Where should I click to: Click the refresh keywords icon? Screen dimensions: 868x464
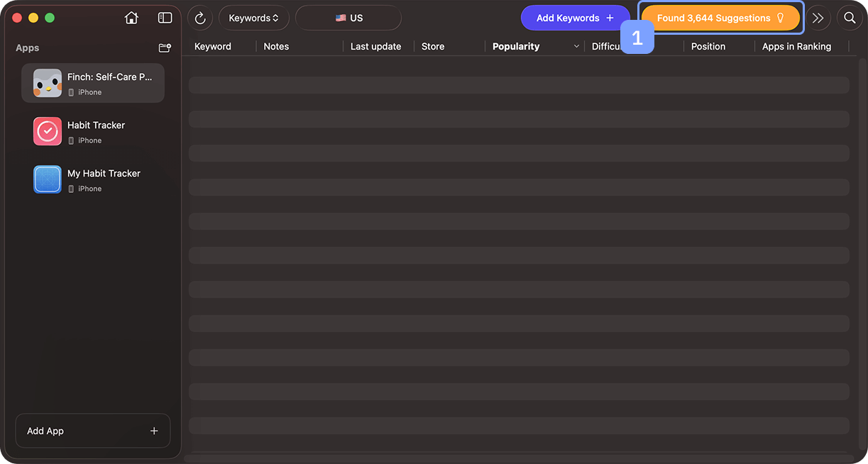[200, 18]
